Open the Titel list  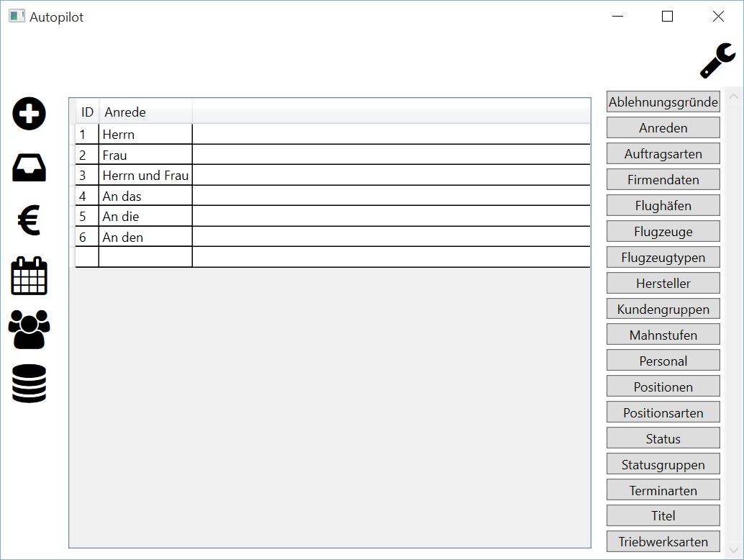click(x=663, y=515)
